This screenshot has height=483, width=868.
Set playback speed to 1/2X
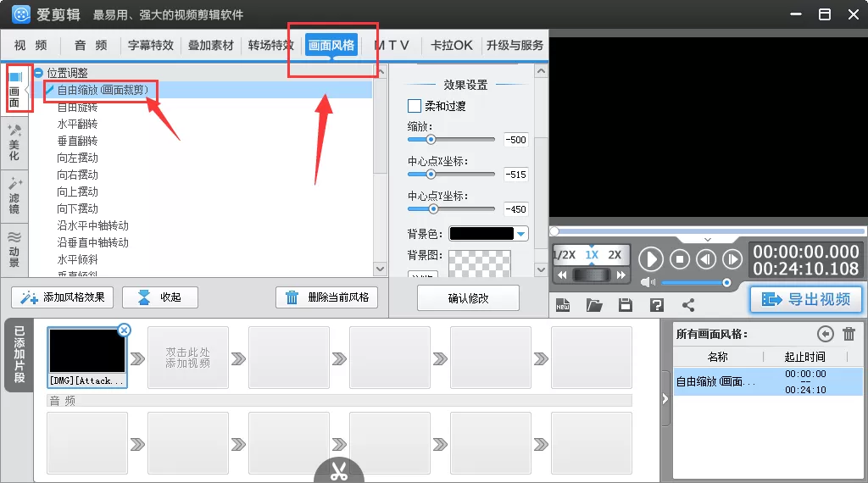(565, 255)
